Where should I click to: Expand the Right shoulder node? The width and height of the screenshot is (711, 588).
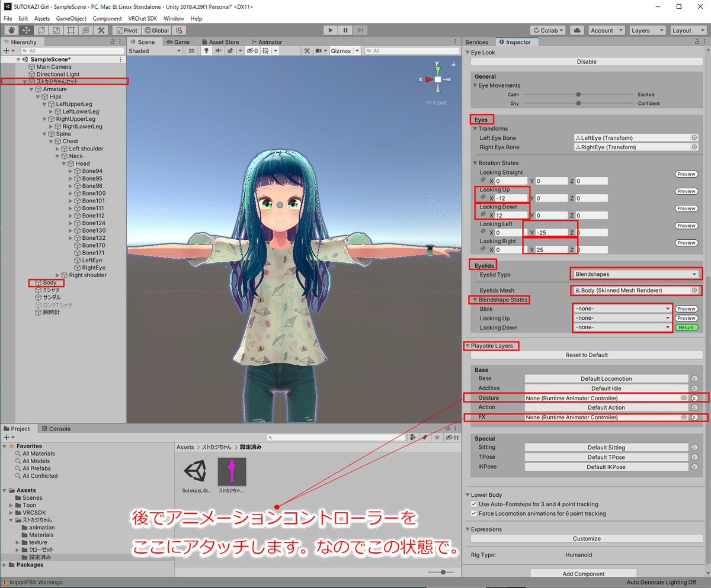(57, 275)
